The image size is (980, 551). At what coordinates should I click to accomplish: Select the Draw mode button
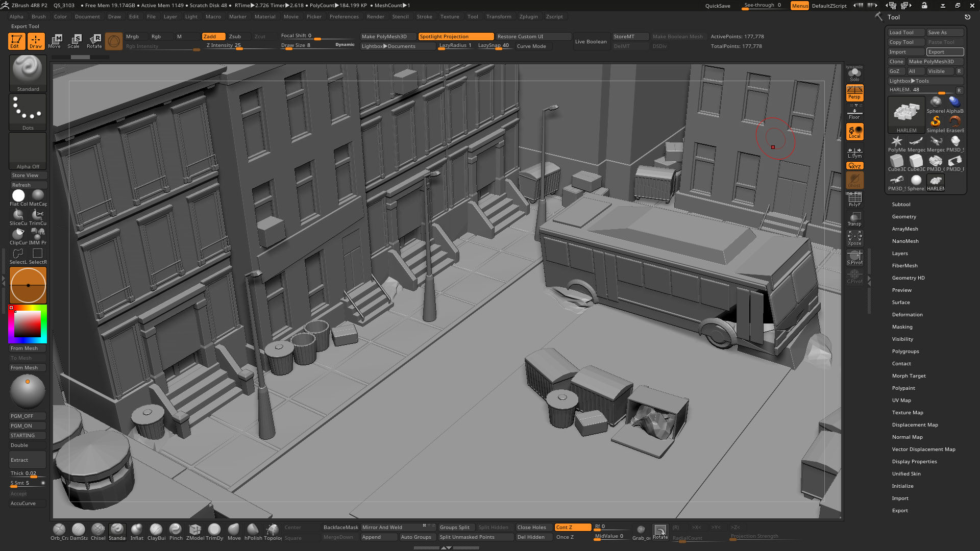coord(36,41)
